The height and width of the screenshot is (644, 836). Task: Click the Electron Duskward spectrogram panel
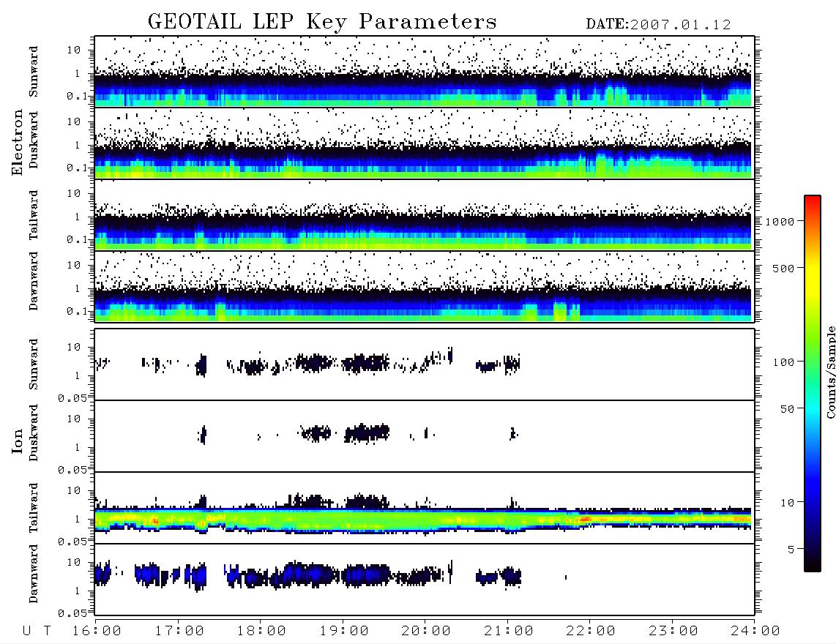coord(425,143)
